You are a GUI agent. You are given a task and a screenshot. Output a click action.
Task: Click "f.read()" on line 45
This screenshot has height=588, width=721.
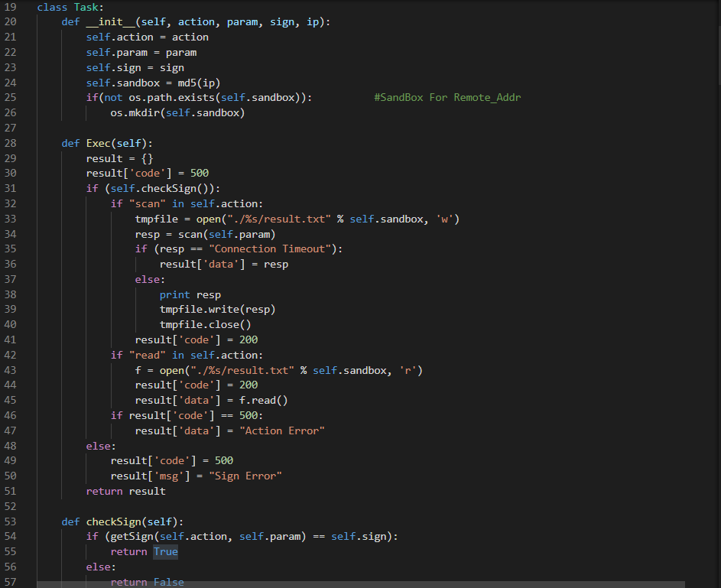264,401
